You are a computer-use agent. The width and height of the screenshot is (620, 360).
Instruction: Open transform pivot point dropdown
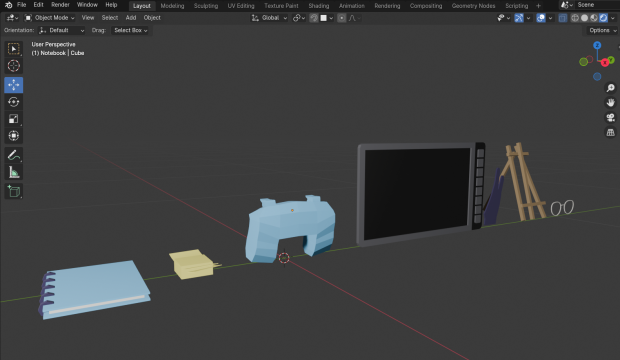[299, 18]
